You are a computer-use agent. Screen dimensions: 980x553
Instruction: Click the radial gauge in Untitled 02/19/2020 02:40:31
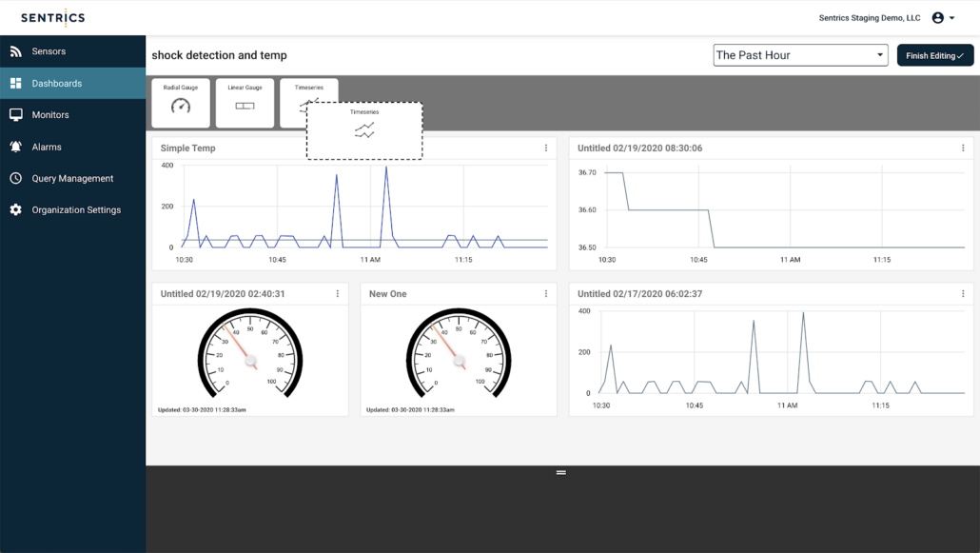pos(250,353)
